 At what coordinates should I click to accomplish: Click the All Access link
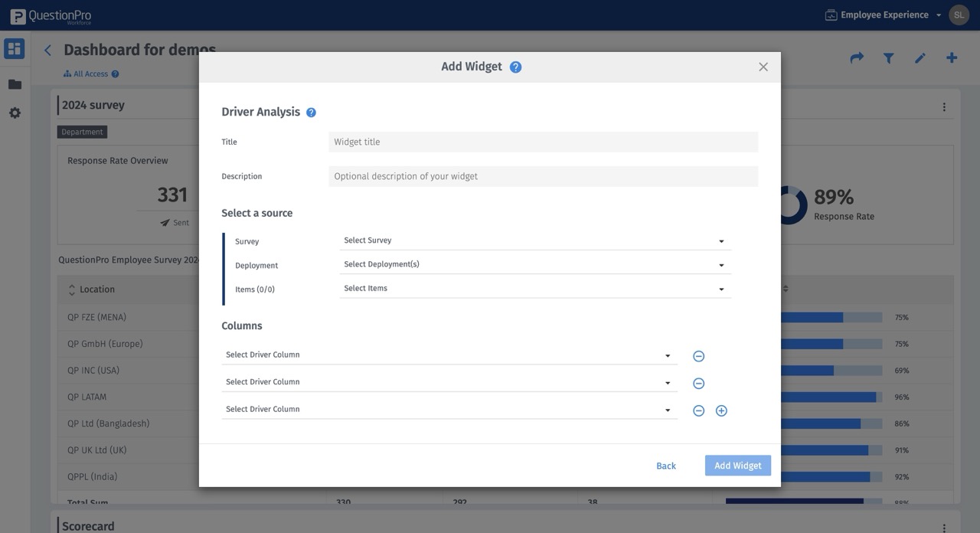[90, 74]
